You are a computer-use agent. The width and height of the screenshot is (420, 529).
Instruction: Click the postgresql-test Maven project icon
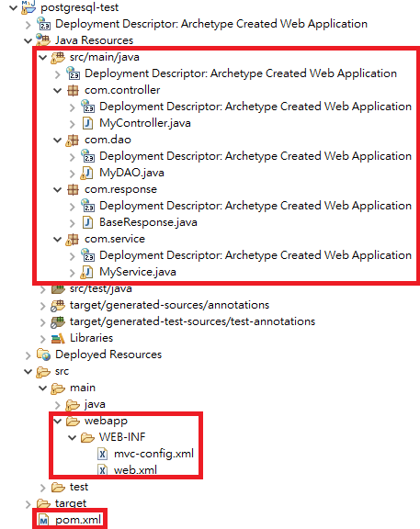28,6
